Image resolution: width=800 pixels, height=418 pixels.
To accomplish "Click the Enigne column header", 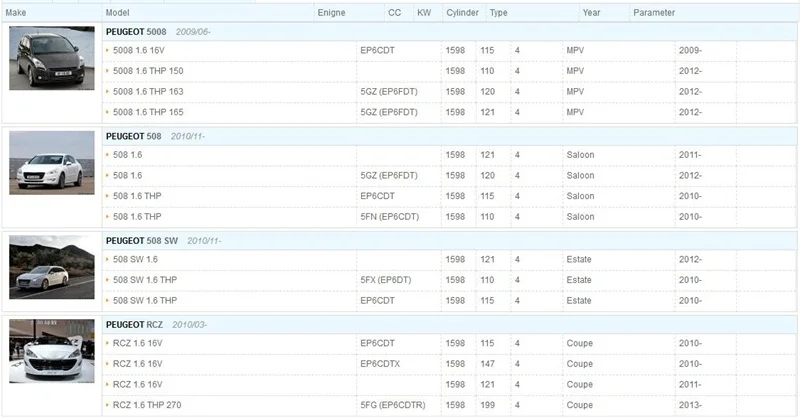I will (x=331, y=13).
